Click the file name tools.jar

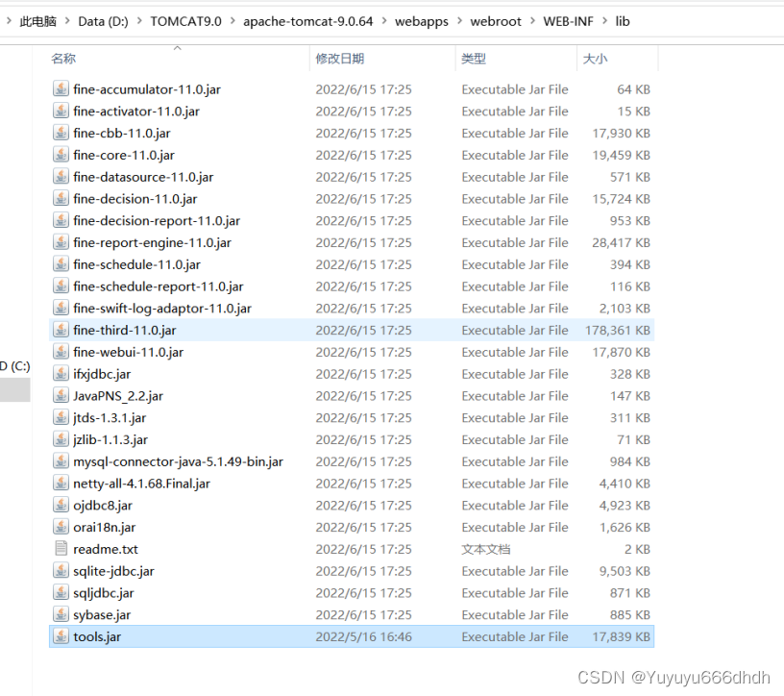[97, 636]
